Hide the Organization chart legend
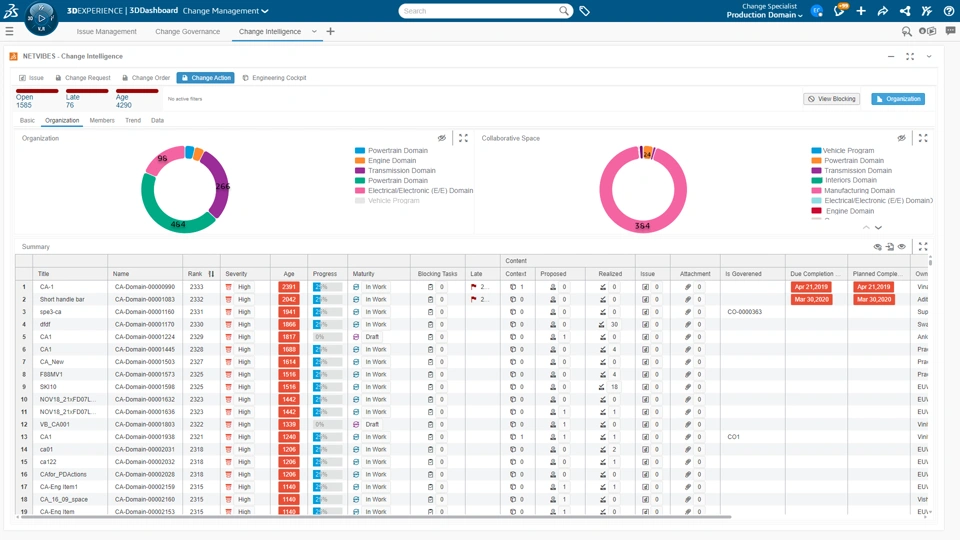 442,138
